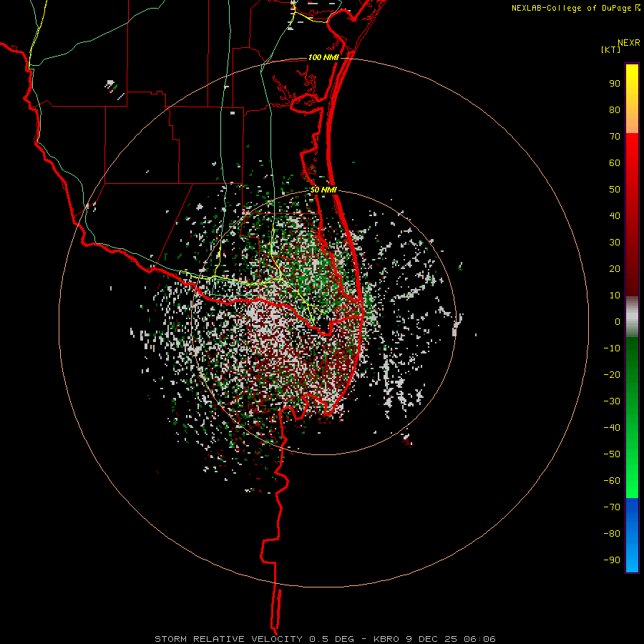Click the -20 knot legend value

pos(612,375)
